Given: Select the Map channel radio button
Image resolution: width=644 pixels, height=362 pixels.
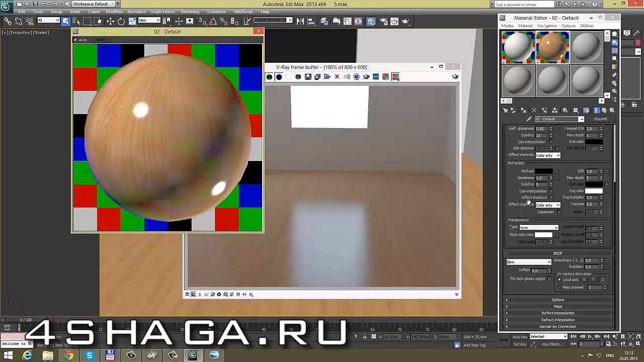Looking at the screenshot, I should click(x=559, y=288).
